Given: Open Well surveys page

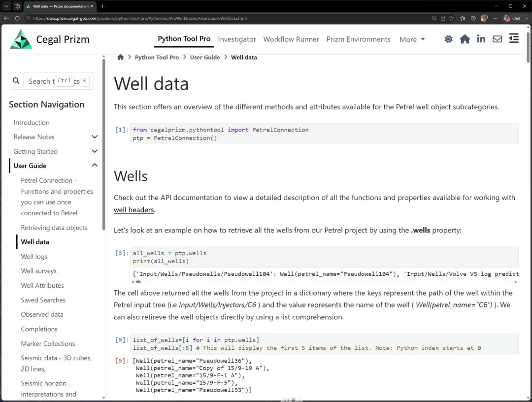Looking at the screenshot, I should pyautogui.click(x=39, y=271).
